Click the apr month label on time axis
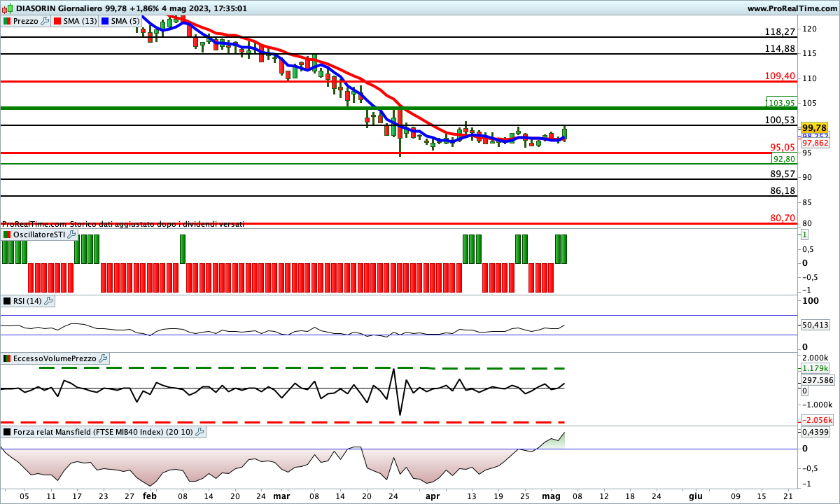Viewport: 840px width, 504px height. [433, 495]
